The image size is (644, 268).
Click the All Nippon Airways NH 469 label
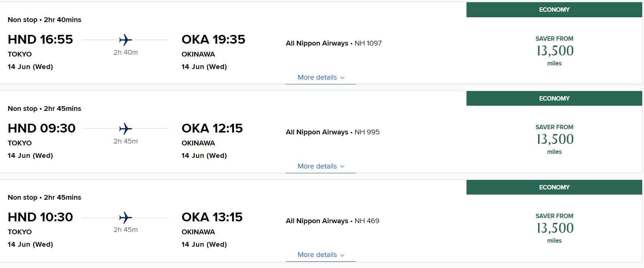click(x=333, y=221)
